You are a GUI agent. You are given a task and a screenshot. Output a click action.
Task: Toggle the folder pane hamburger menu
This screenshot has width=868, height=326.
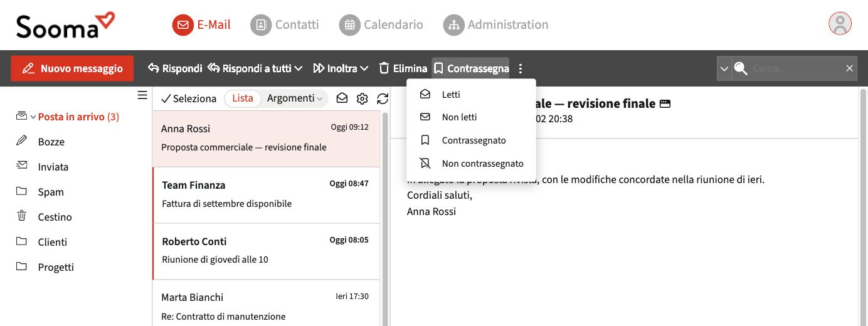(x=142, y=95)
